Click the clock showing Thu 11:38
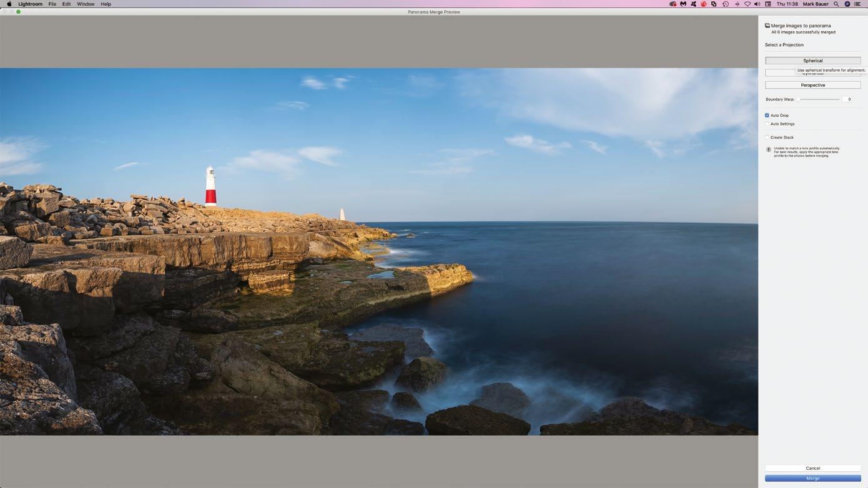 [x=787, y=4]
